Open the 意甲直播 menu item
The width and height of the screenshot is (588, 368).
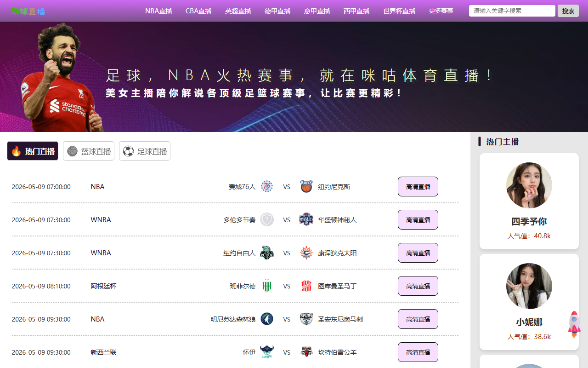(x=317, y=11)
